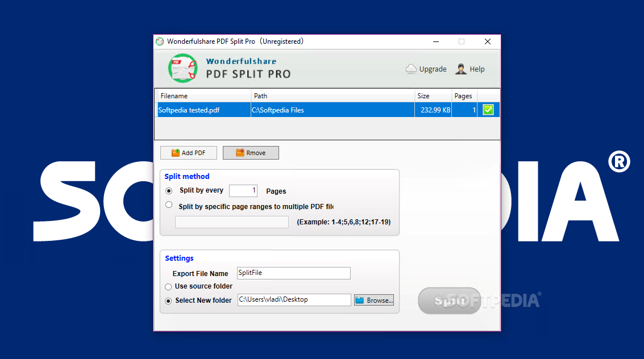Close the PDF Split Pro window
Screen dimensions: 644x359
[488, 41]
